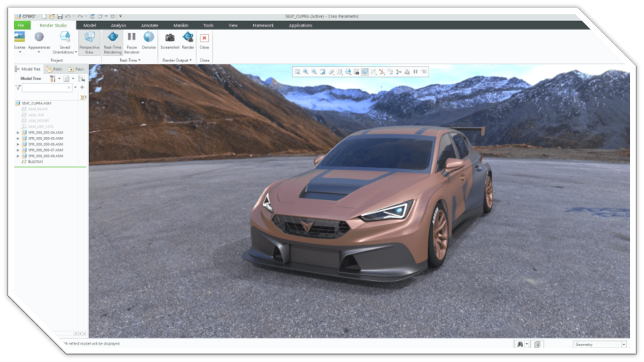Viewport: 644px width, 362px height.
Task: Select the Folder browser panel tab
Action: point(54,69)
